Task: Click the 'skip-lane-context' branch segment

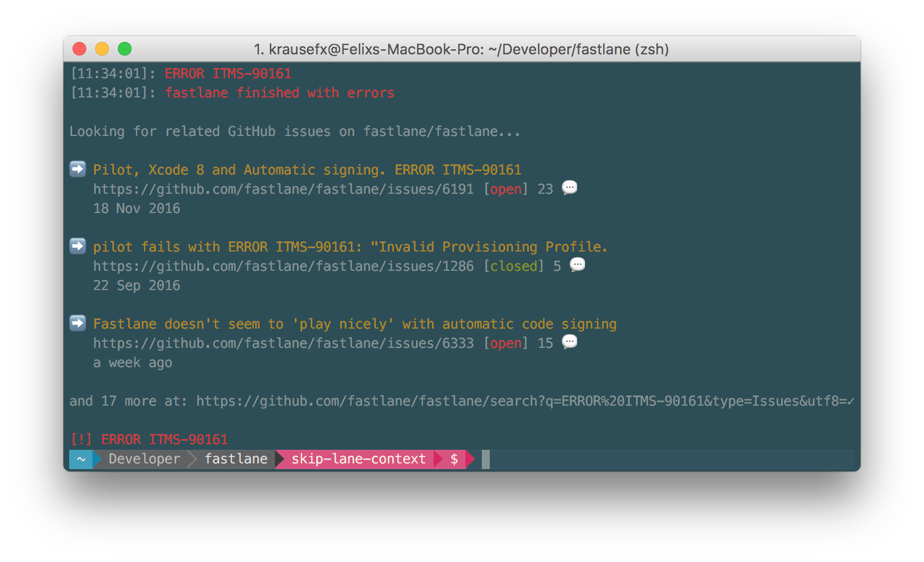Action: pos(358,459)
